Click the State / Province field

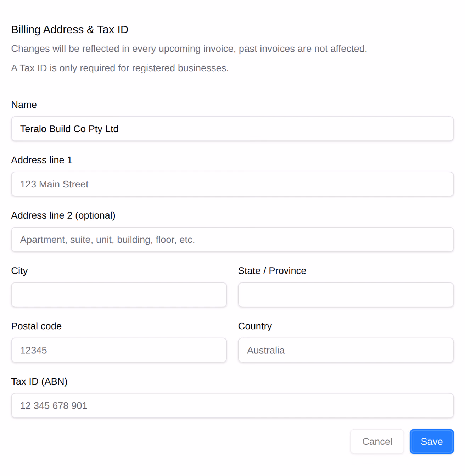[346, 295]
